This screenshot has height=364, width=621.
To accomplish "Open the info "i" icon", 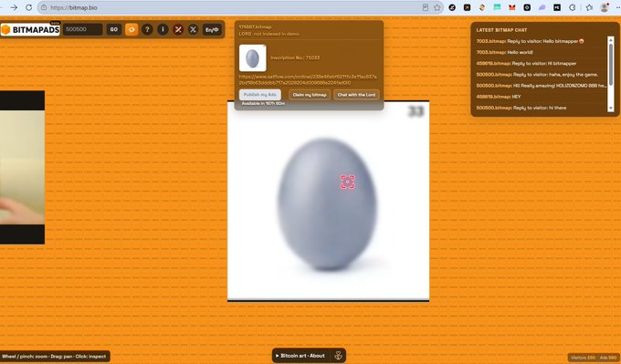I will (x=163, y=30).
